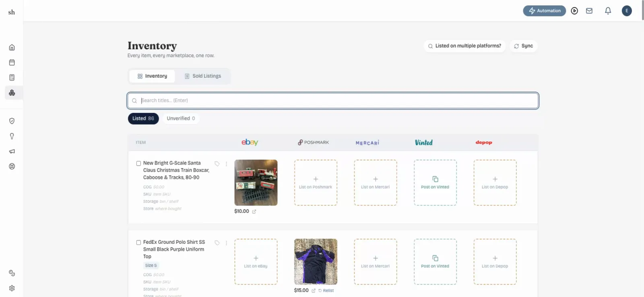Focus the Search titles input field
The width and height of the screenshot is (644, 297).
(x=333, y=101)
